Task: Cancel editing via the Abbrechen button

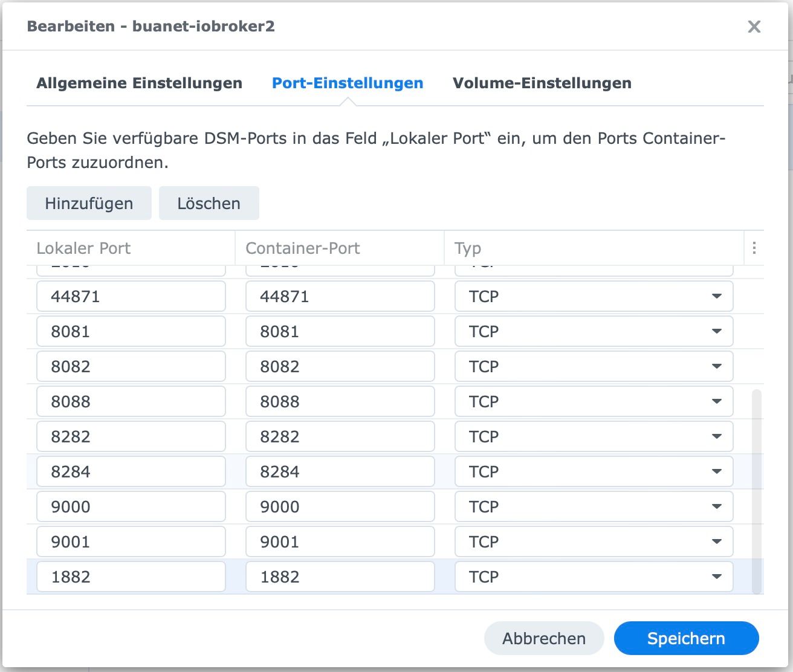Action: tap(543, 639)
